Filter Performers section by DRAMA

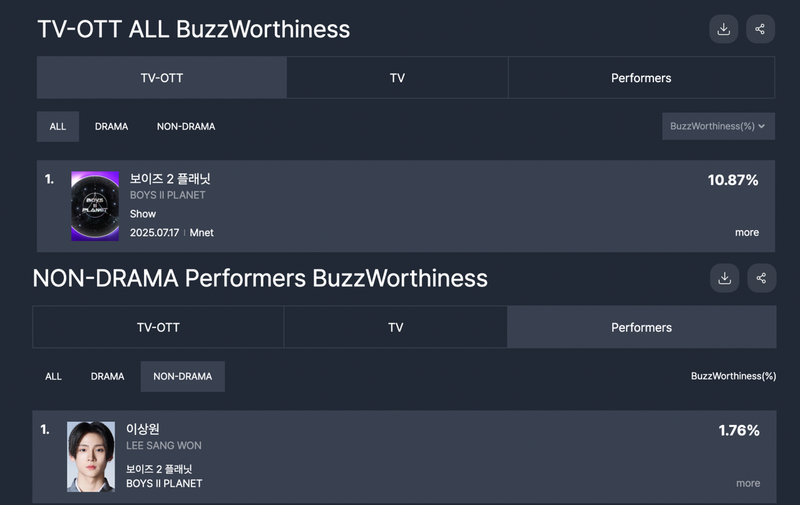pyautogui.click(x=107, y=376)
